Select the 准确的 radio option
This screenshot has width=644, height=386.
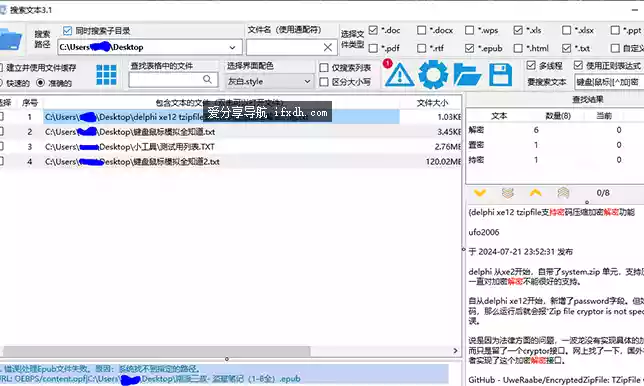[40, 83]
